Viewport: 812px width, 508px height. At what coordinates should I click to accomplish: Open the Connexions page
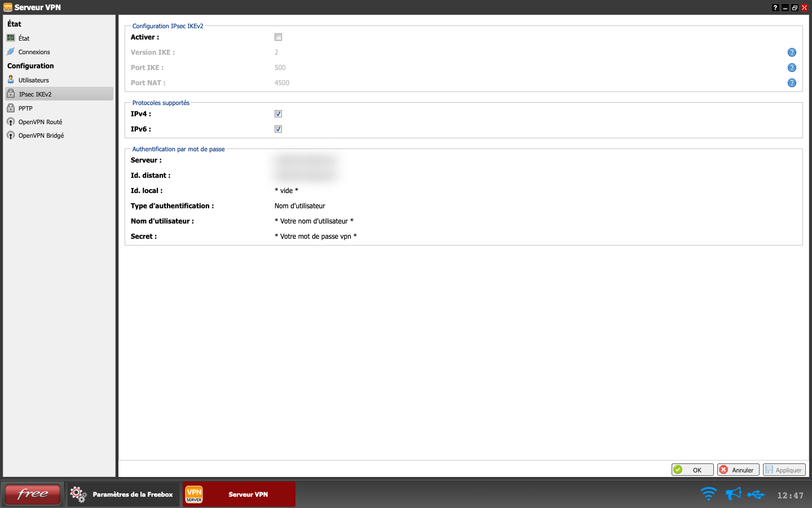coord(59,52)
